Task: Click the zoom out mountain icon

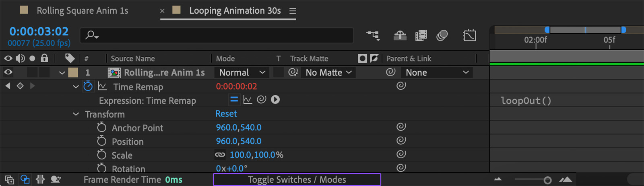Action: tap(498, 179)
